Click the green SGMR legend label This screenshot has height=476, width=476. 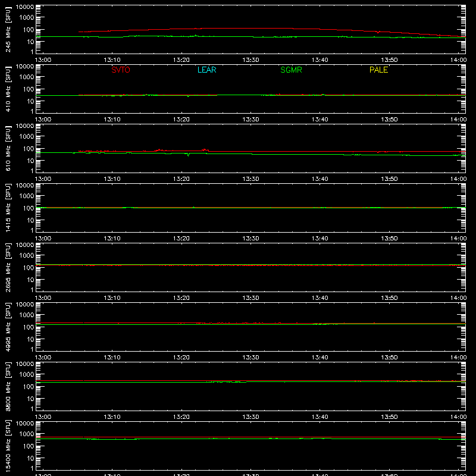tap(291, 70)
